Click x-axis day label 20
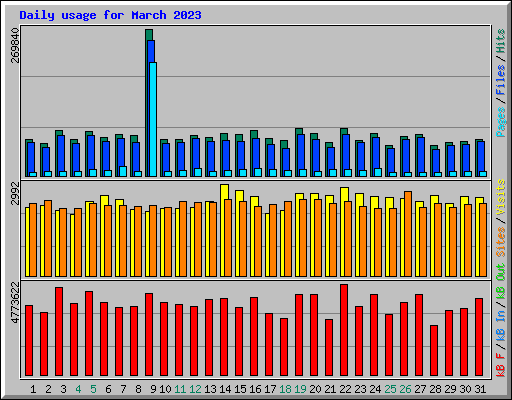The width and height of the screenshot is (512, 400). point(315,389)
